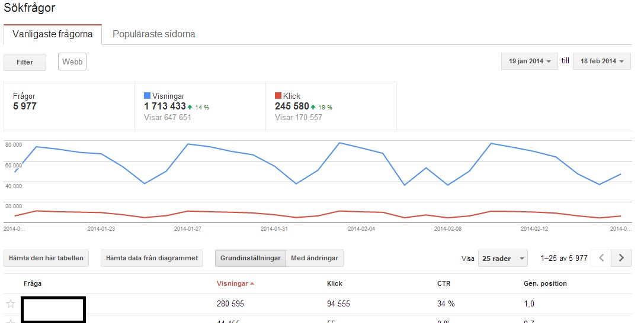Click the Klick 245 580 summary box

[331, 106]
